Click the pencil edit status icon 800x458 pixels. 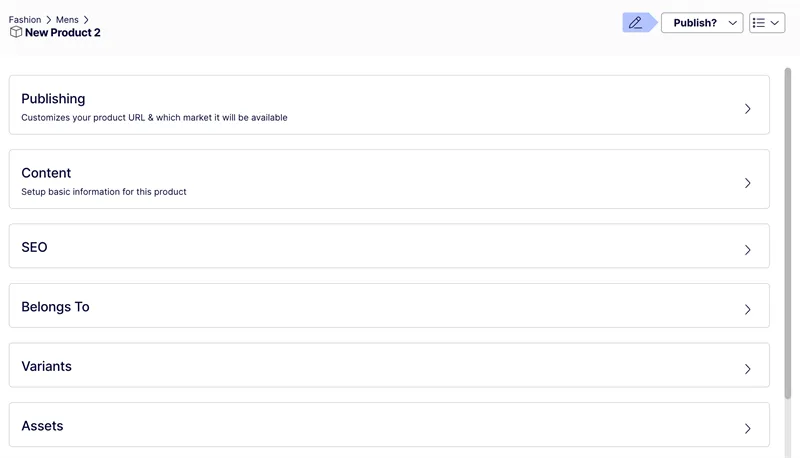(636, 22)
